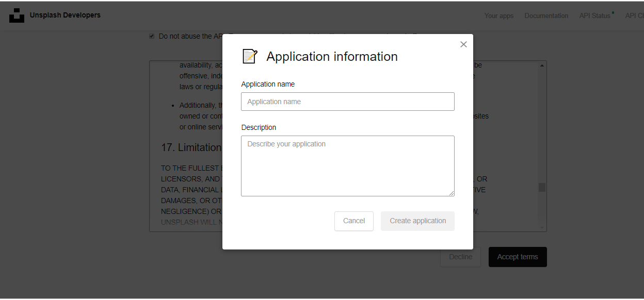This screenshot has height=300, width=644.
Task: Open the Documentation nav item
Action: click(546, 15)
